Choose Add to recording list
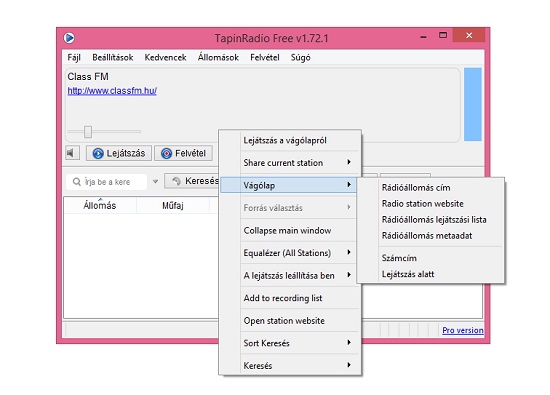Image resolution: width=550 pixels, height=395 pixels. pyautogui.click(x=290, y=298)
